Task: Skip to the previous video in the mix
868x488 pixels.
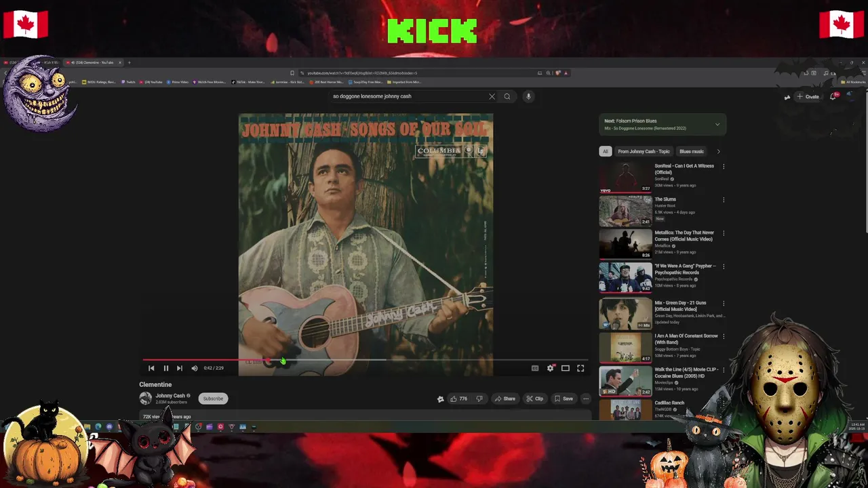Action: (x=151, y=368)
